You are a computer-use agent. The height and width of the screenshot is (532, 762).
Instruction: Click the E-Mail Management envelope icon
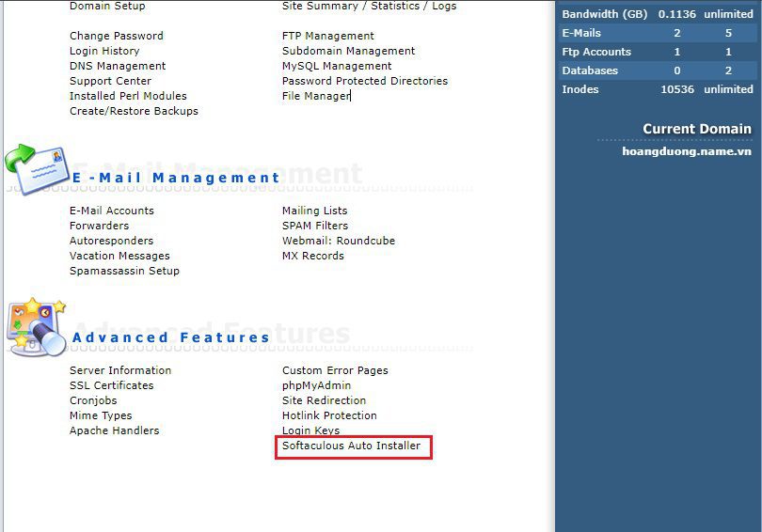point(36,168)
